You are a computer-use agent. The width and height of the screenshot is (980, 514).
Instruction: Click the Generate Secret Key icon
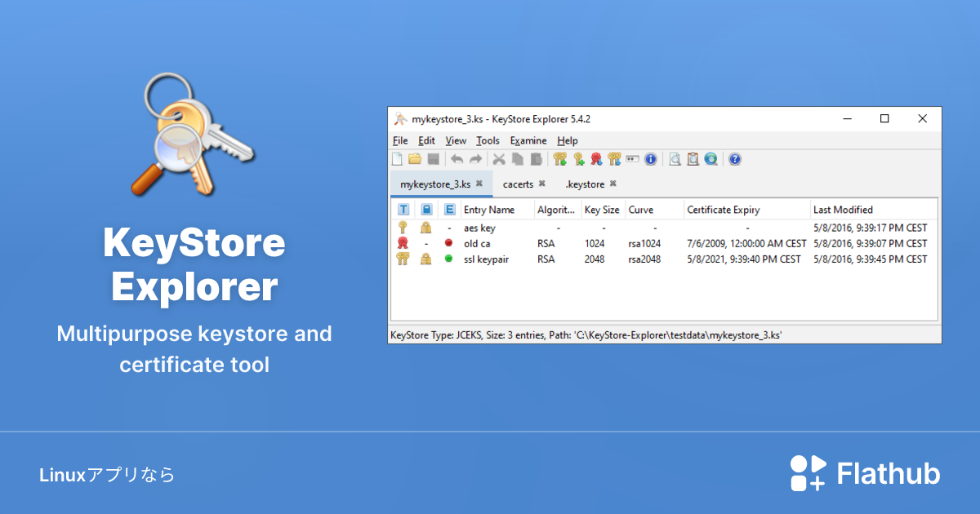pos(580,159)
